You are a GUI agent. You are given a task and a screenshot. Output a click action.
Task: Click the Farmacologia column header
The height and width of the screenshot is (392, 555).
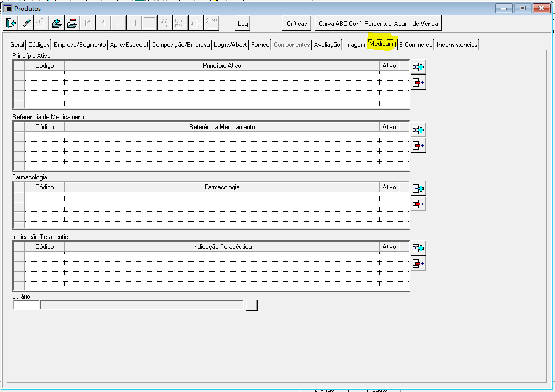222,187
